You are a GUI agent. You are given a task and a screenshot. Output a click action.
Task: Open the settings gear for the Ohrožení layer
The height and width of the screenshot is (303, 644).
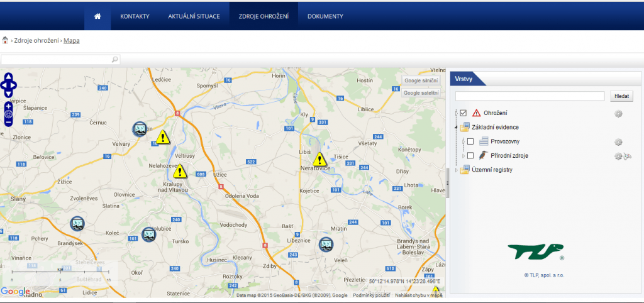(618, 113)
